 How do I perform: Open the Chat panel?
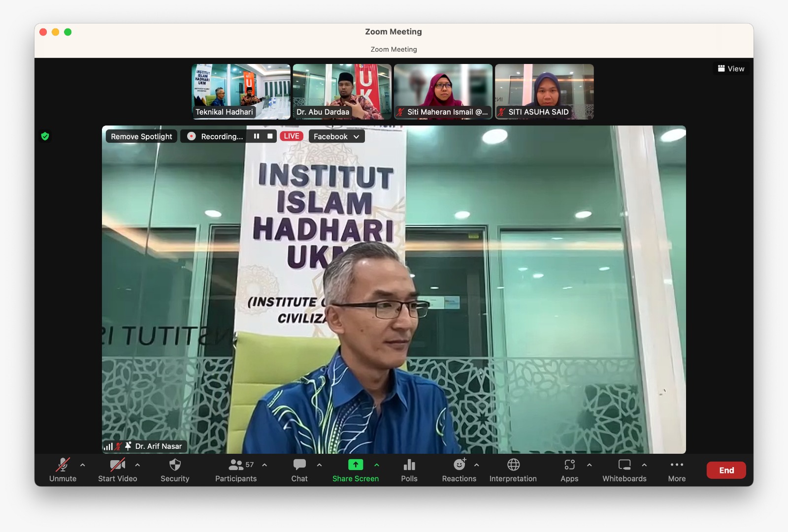(x=299, y=470)
